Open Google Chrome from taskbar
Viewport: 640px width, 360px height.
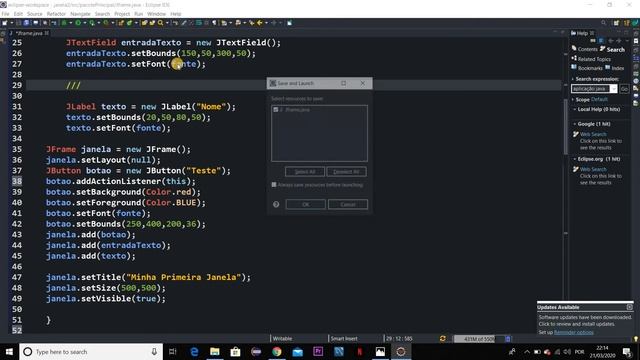[277, 351]
